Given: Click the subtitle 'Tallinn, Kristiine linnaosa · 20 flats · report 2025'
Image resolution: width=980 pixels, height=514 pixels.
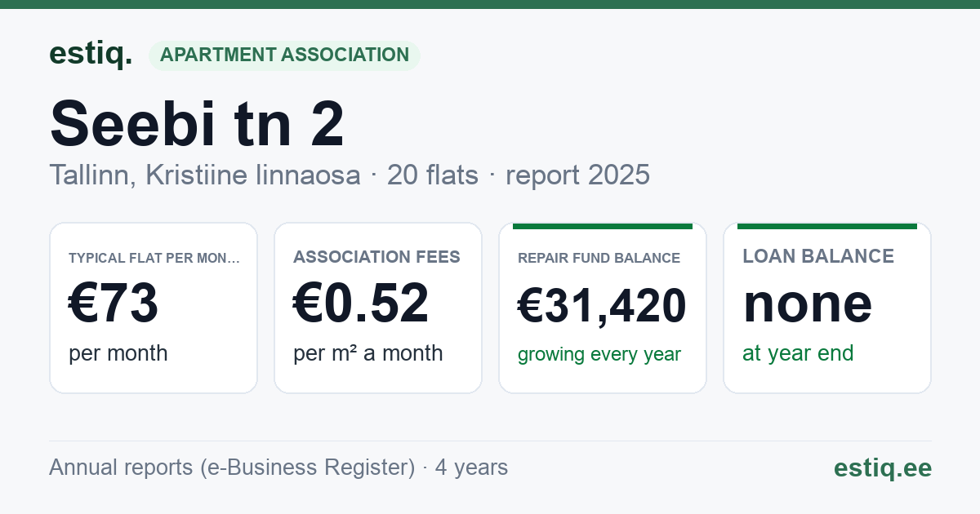Looking at the screenshot, I should pos(350,175).
